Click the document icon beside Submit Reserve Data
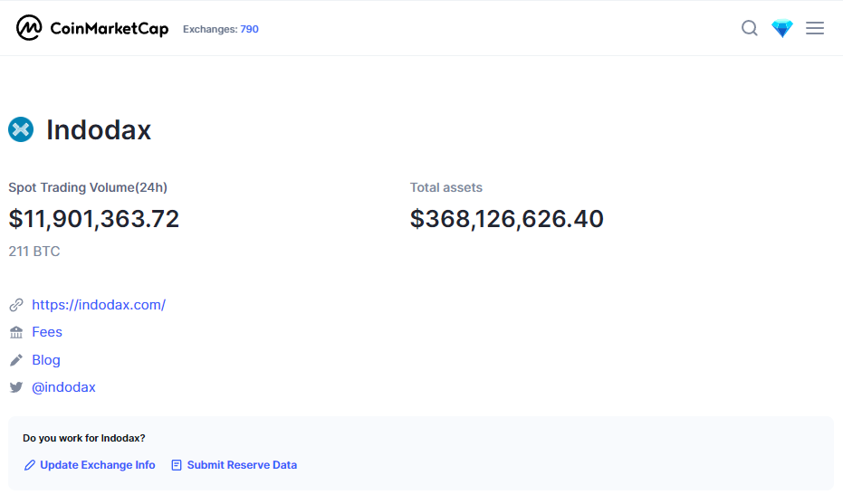The height and width of the screenshot is (504, 843). [177, 465]
